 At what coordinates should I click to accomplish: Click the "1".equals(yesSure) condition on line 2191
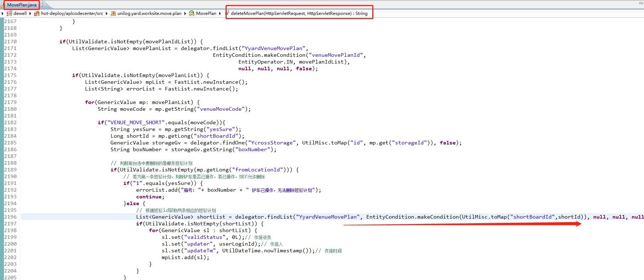click(x=163, y=183)
